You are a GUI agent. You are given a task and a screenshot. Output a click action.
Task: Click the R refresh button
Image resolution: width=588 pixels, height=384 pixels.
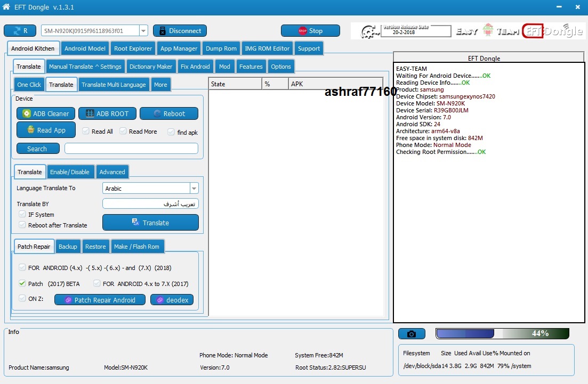coord(20,31)
